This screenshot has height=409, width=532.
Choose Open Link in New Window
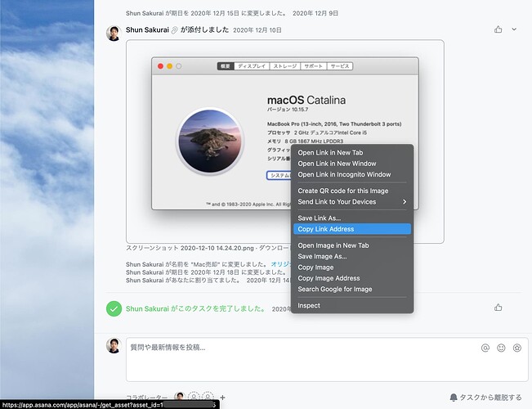point(352,164)
